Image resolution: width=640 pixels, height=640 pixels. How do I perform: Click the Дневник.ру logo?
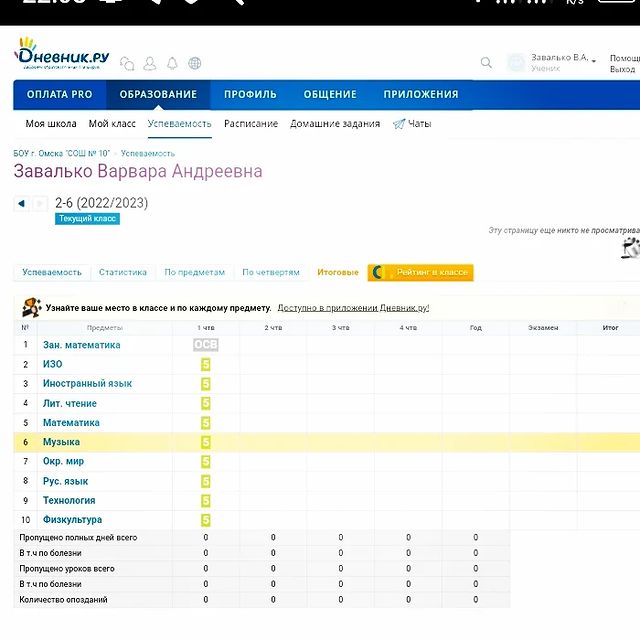tap(62, 54)
